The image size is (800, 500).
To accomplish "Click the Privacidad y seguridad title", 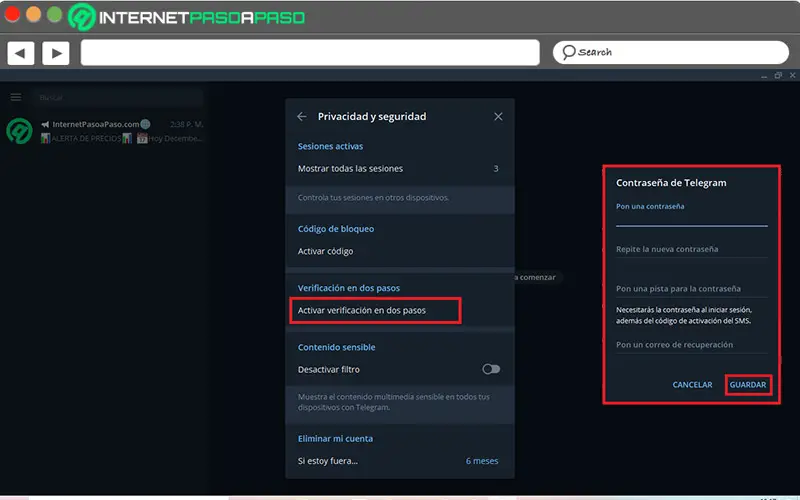I will 372,116.
